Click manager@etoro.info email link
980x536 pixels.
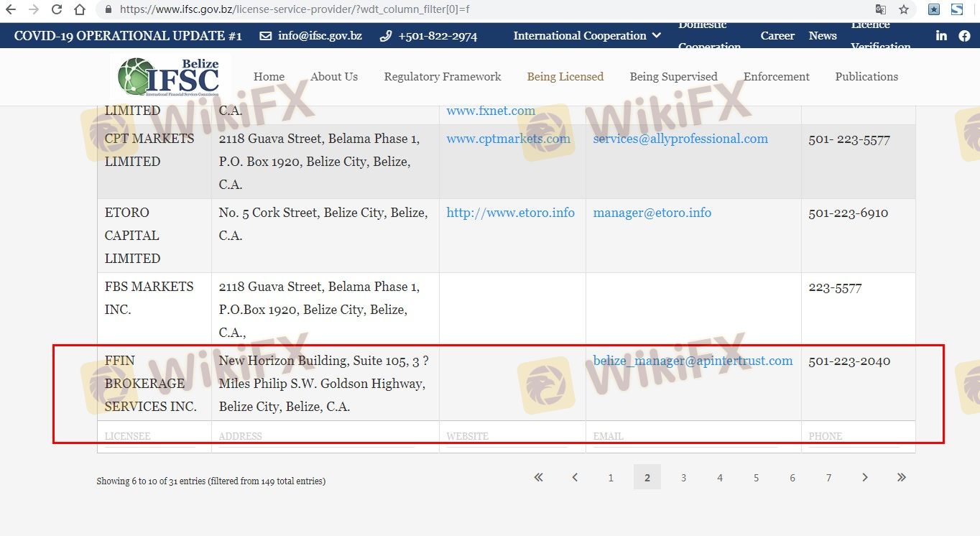click(x=652, y=213)
